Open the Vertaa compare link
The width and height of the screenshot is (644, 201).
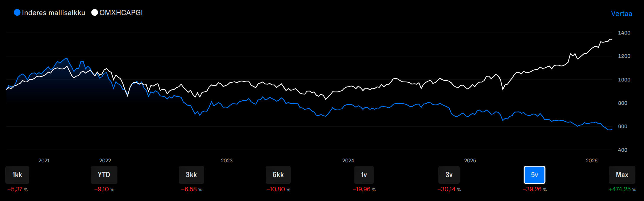pyautogui.click(x=622, y=14)
